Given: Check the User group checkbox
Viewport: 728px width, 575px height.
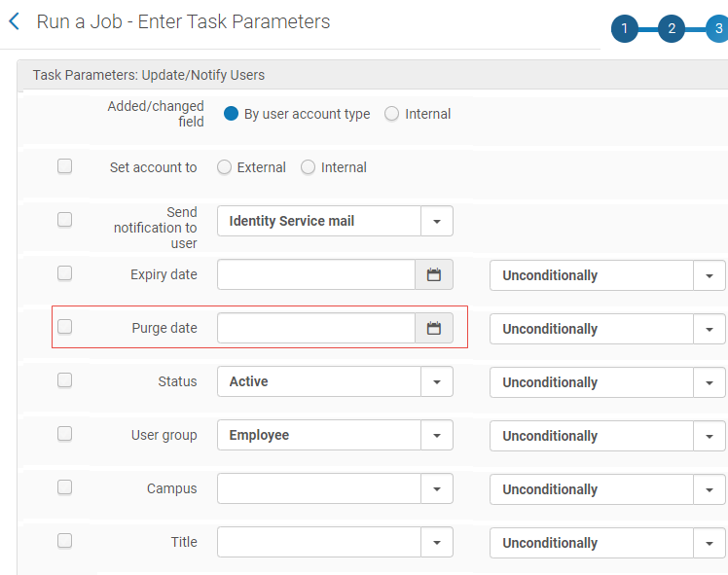Looking at the screenshot, I should click(64, 434).
